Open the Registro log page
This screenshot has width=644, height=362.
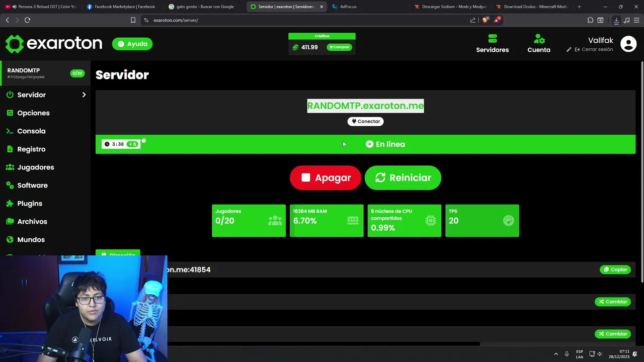(31, 149)
